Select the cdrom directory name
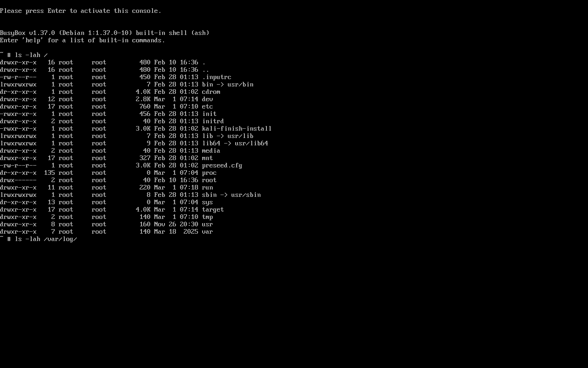588x368 pixels. coord(211,92)
